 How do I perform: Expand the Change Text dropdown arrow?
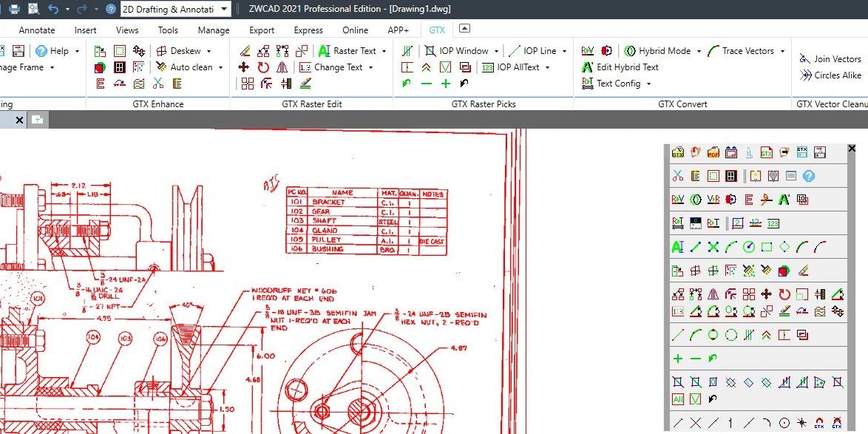pos(370,67)
